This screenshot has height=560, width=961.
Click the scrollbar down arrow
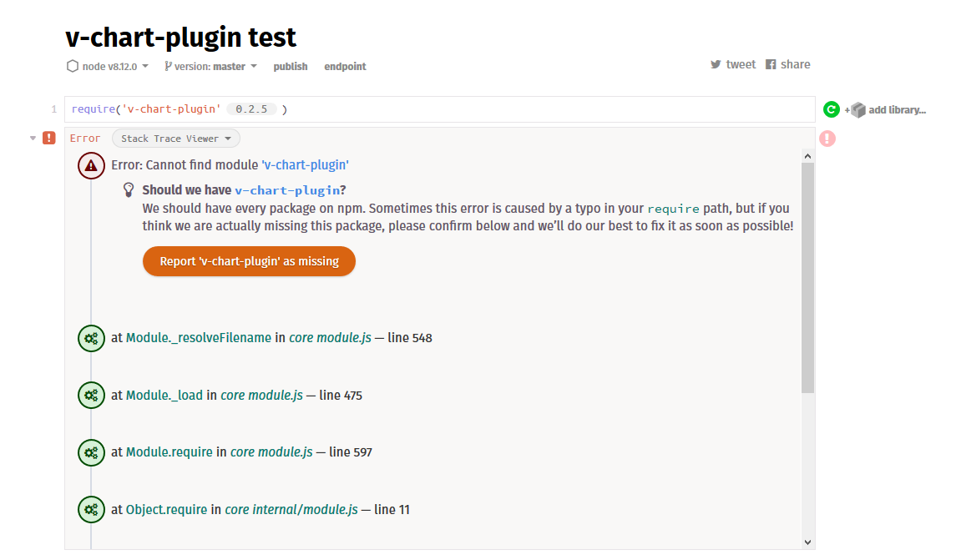click(x=807, y=542)
